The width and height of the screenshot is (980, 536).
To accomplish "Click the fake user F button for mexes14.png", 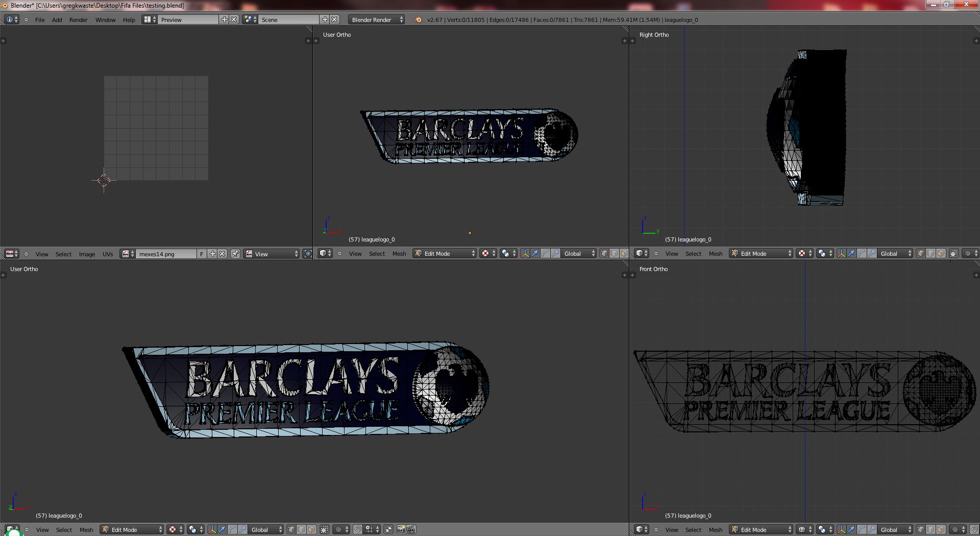I will pos(202,254).
